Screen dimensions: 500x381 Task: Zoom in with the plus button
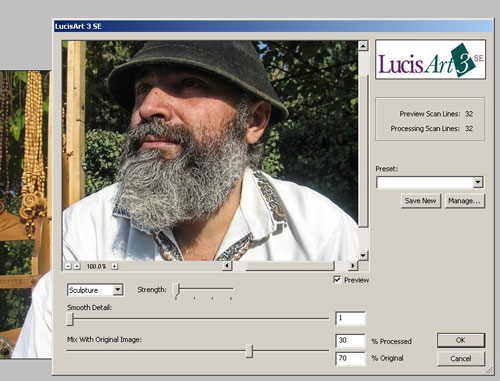tap(77, 266)
